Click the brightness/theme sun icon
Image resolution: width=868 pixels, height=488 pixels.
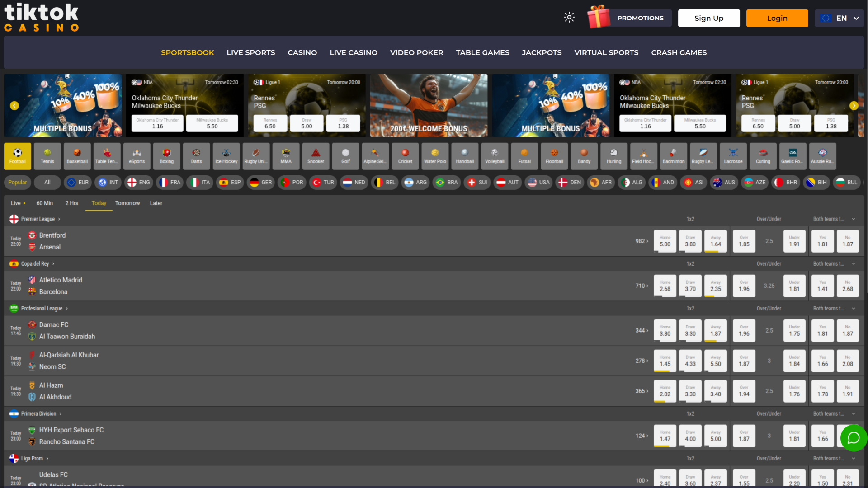pyautogui.click(x=569, y=17)
